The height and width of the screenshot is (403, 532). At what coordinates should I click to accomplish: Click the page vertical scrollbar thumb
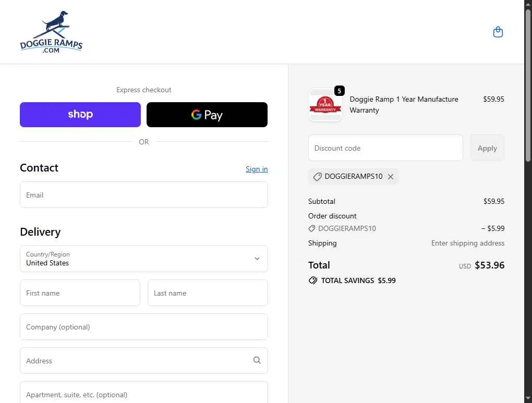click(x=528, y=85)
